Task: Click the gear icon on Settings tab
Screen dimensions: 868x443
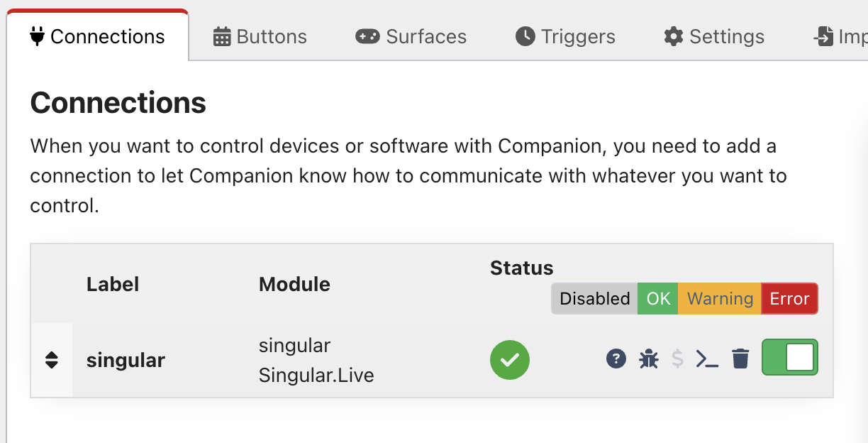Action: coord(673,36)
